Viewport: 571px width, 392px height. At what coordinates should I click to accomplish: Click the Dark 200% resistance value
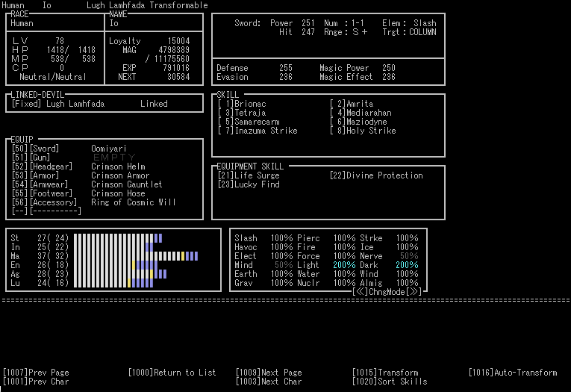click(407, 265)
